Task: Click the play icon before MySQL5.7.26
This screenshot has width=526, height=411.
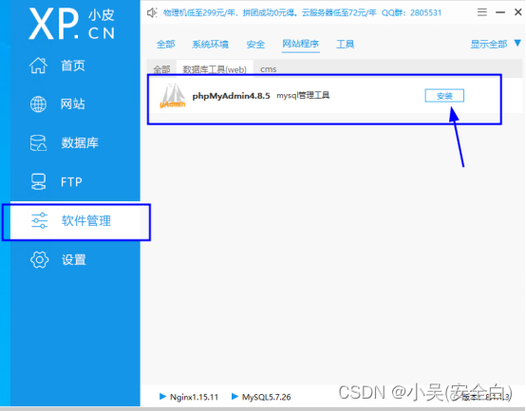Action: click(235, 397)
